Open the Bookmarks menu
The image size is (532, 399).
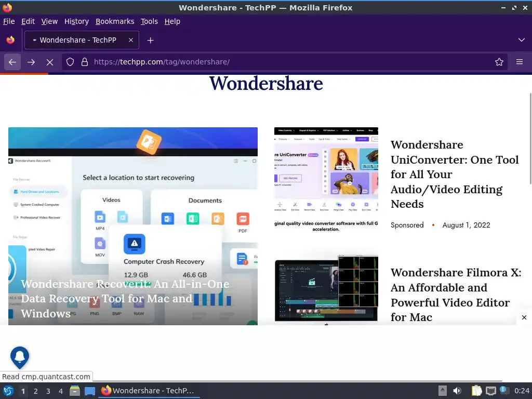[115, 21]
